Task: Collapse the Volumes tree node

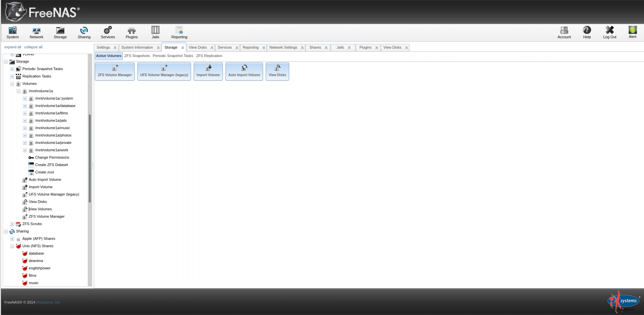Action: (x=12, y=84)
